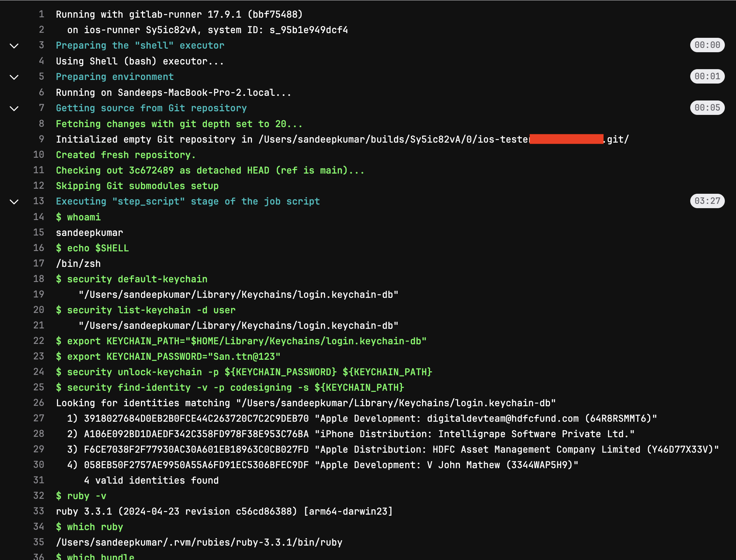This screenshot has height=560, width=736.
Task: Collapse 'Executing "step_script" stage' section chevron
Action: click(x=14, y=202)
